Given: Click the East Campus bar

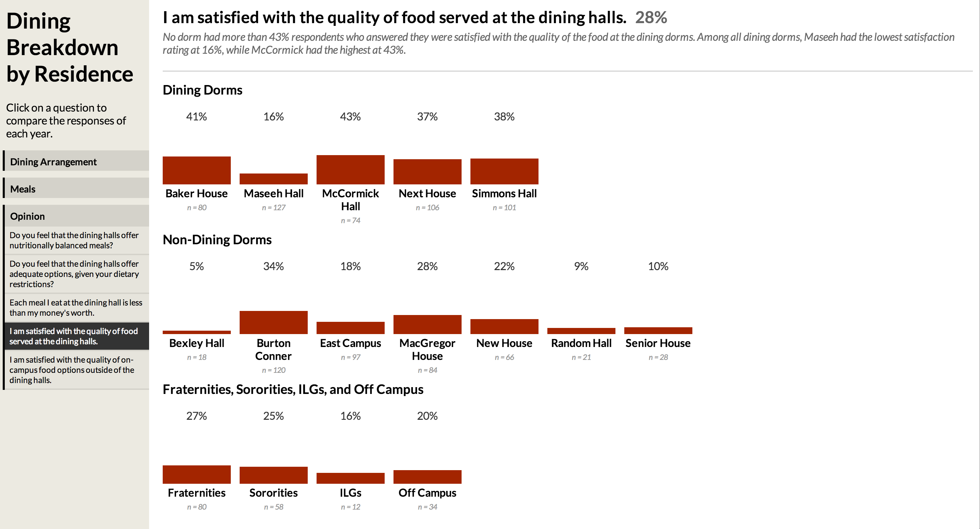Looking at the screenshot, I should click(350, 328).
